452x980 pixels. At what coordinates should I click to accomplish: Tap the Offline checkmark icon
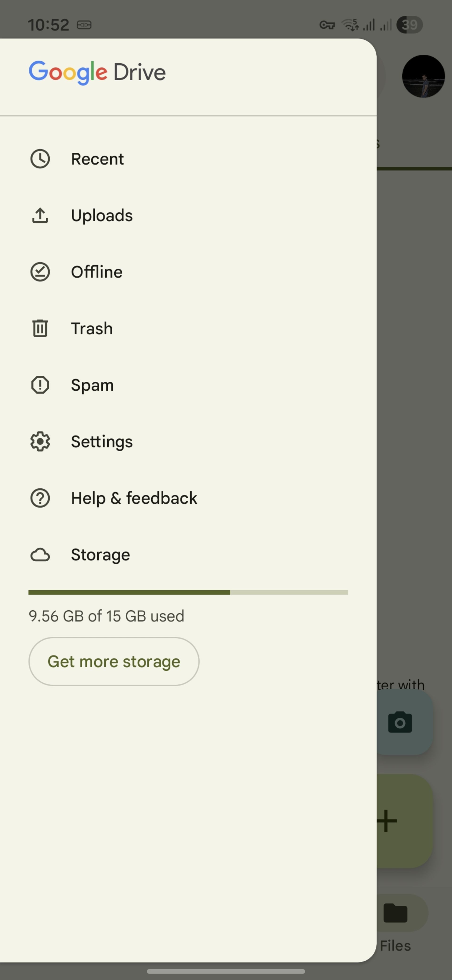tap(40, 272)
